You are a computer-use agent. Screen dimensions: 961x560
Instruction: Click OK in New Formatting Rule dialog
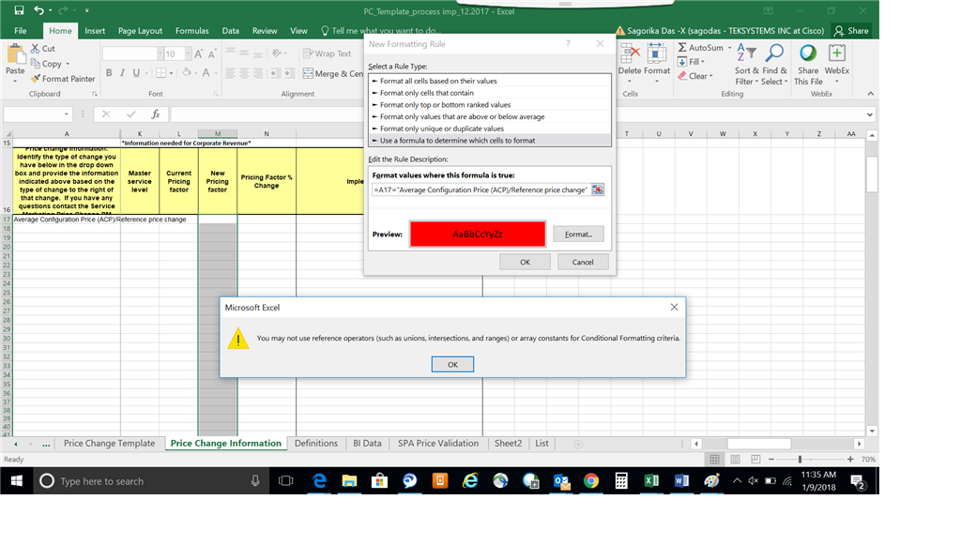point(526,263)
